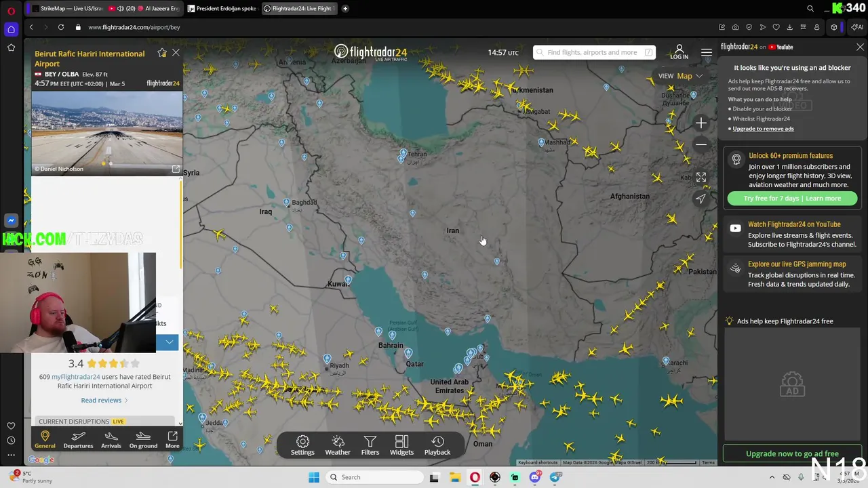This screenshot has height=488, width=868.
Task: Select the Jedda airport pin
Action: [202, 418]
